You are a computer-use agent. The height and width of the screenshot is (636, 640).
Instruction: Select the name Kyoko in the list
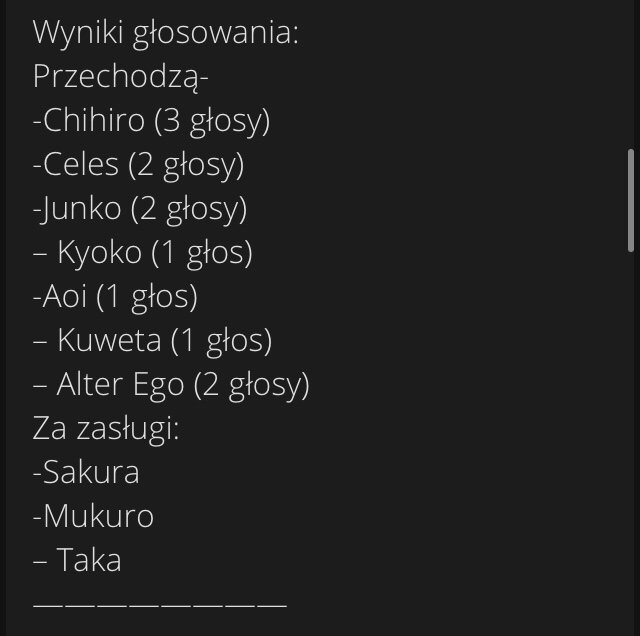click(x=99, y=253)
